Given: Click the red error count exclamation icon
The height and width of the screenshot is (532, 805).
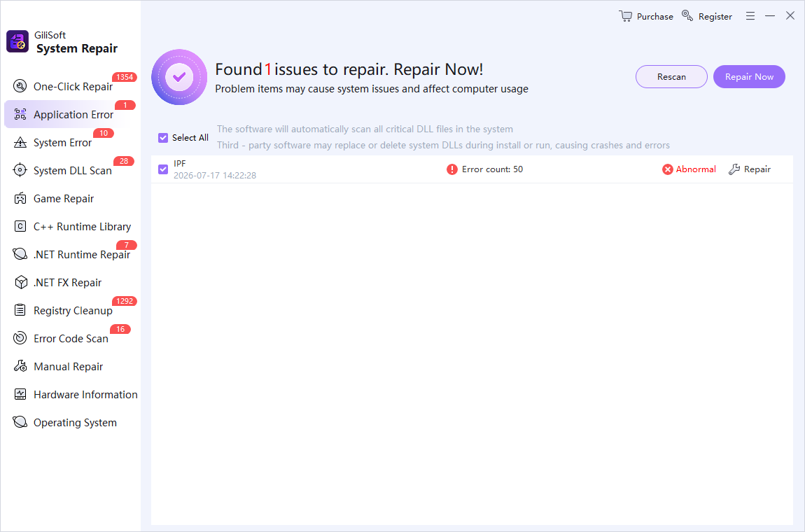Looking at the screenshot, I should click(451, 169).
